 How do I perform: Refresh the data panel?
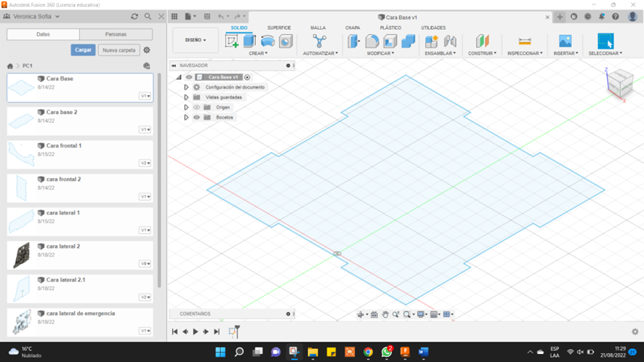click(x=134, y=17)
